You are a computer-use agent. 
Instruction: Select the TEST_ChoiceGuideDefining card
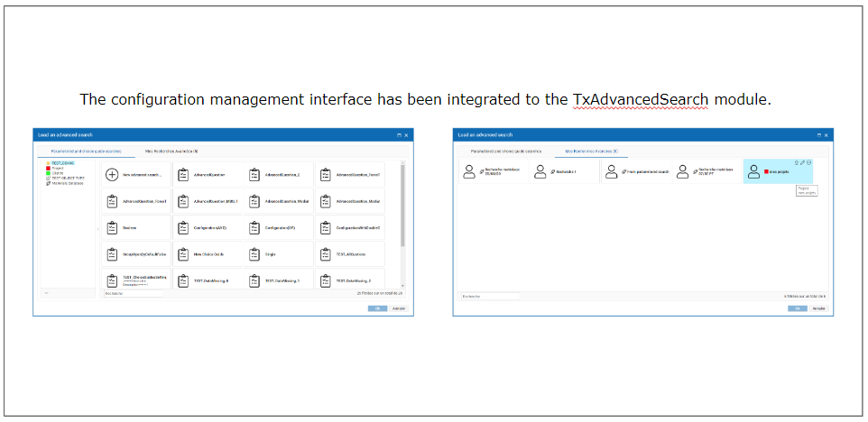(137, 279)
